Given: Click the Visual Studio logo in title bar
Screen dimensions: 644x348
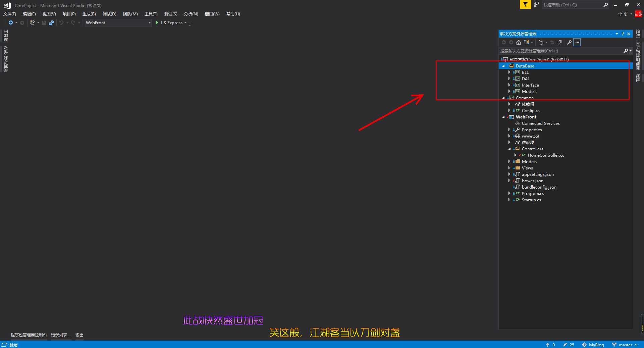Looking at the screenshot, I should 7,5.
